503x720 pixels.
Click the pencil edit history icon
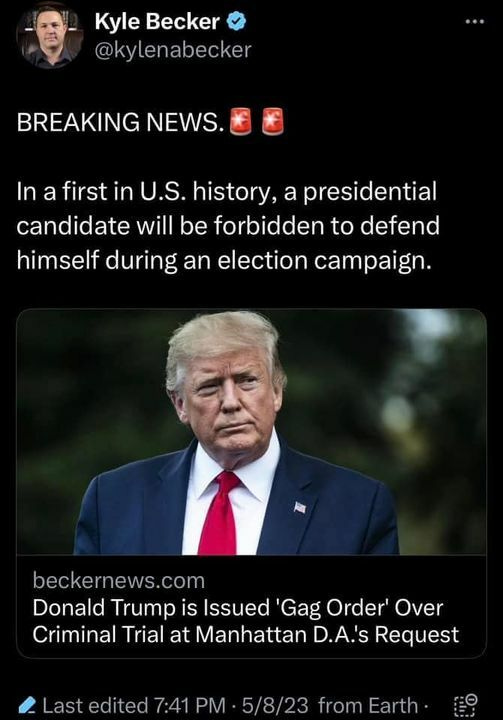tap(28, 704)
